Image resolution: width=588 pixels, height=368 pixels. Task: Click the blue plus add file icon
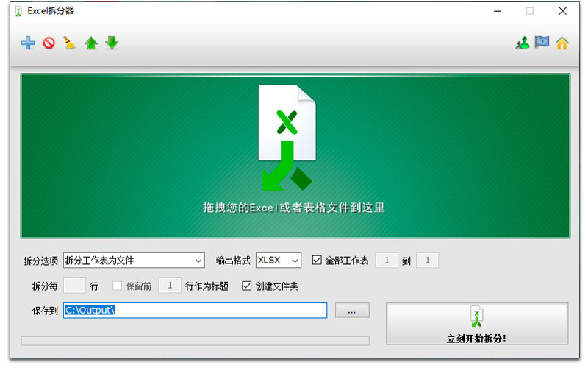point(28,43)
